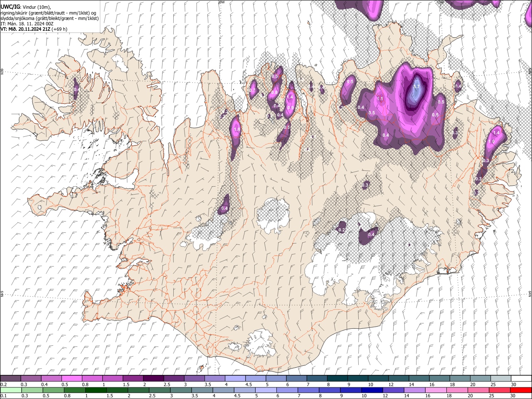532x399 pixels.
Task: Select the dark green 1 swatch, lower legend row
Action: [x=96, y=390]
